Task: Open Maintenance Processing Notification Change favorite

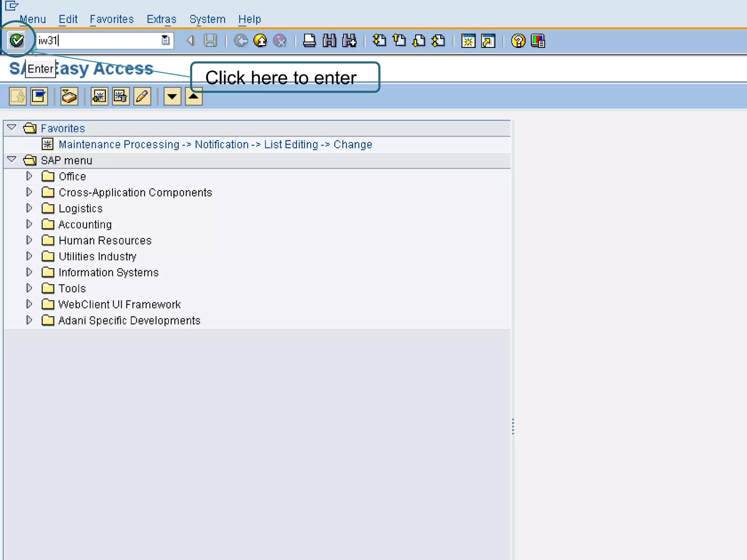Action: click(x=215, y=144)
